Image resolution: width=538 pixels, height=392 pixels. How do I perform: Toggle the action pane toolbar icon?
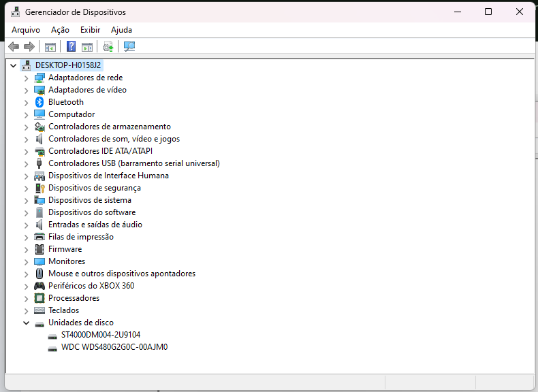[87, 47]
